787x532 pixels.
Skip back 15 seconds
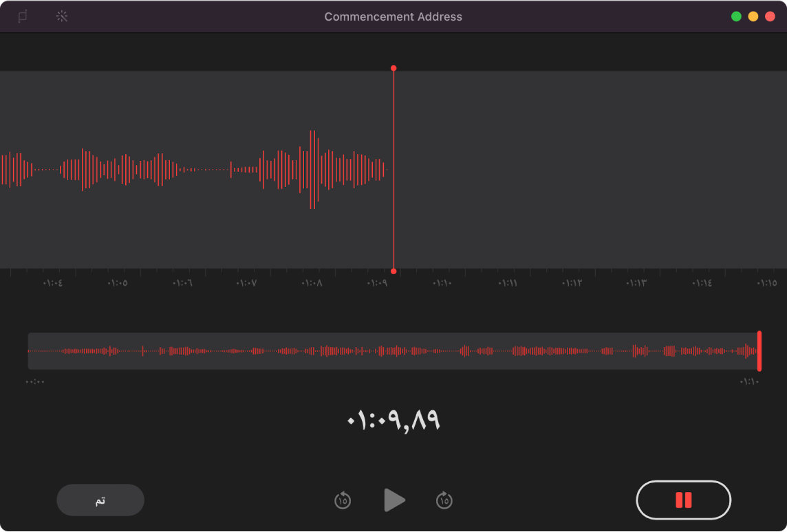click(343, 501)
